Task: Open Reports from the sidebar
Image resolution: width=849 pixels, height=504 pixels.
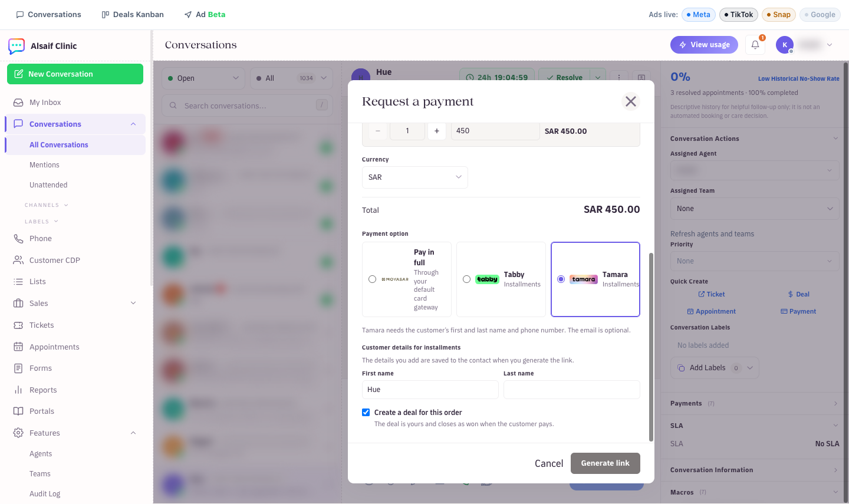Action: [x=75, y=390]
